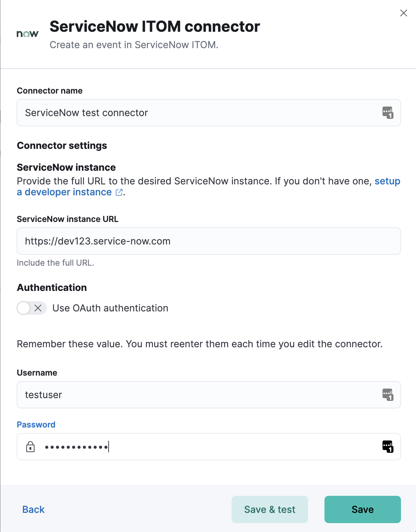This screenshot has height=532, width=416.
Task: Save the ServiceNow connector
Action: (x=362, y=509)
